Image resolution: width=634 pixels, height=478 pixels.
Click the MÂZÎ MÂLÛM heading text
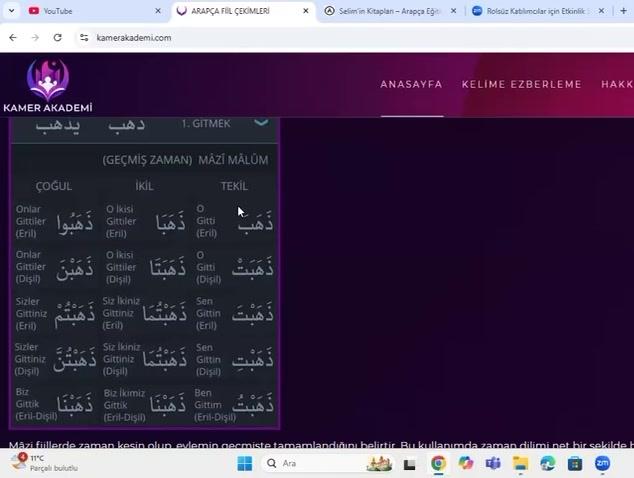[x=233, y=160]
